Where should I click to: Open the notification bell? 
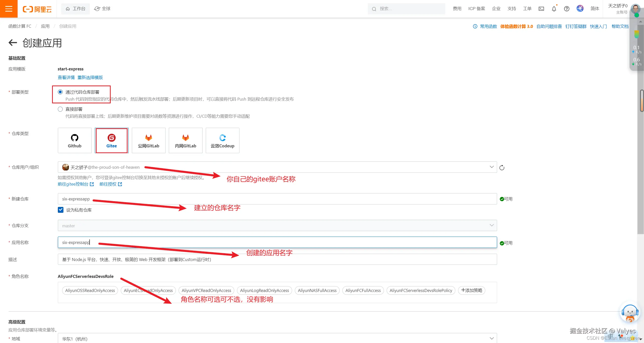(x=554, y=9)
